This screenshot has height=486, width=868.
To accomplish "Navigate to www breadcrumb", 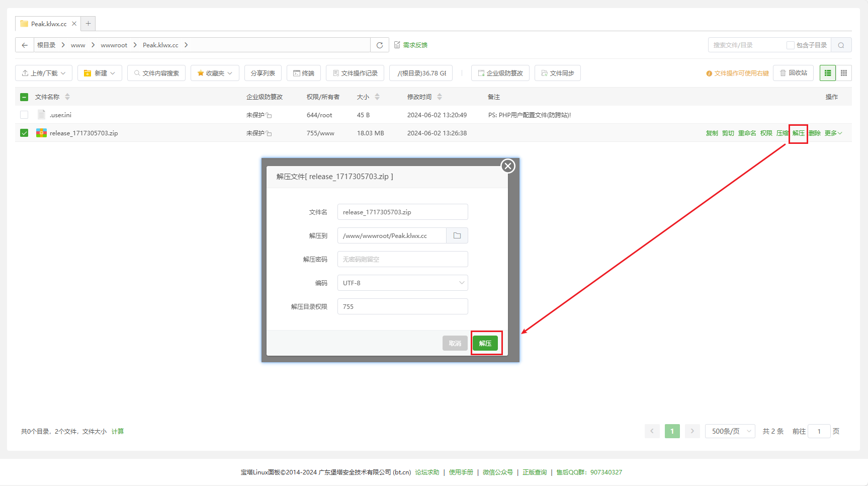I will click(x=78, y=45).
